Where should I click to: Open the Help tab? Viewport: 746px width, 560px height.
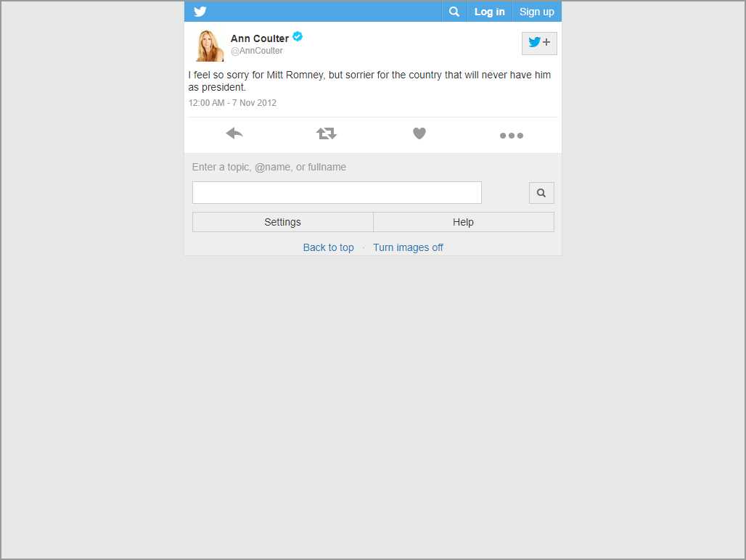[x=463, y=222]
